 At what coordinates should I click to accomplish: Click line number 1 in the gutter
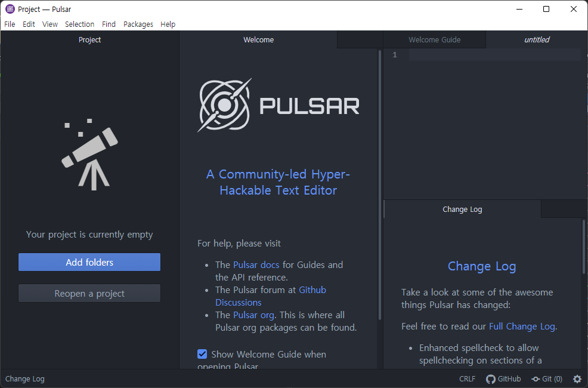tap(395, 55)
